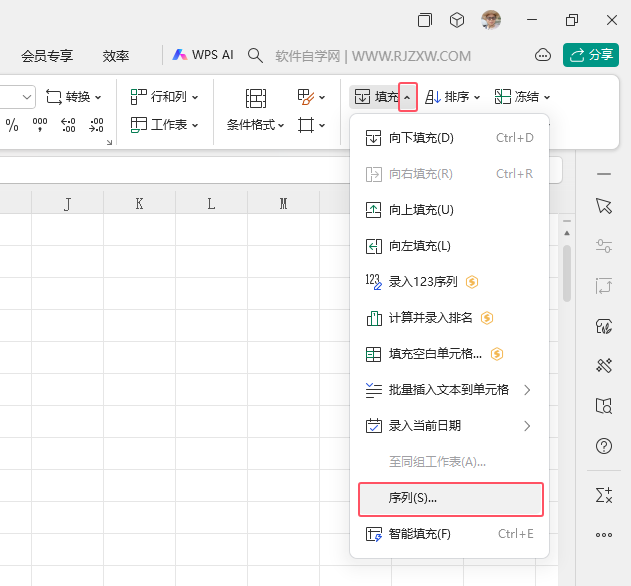Select 向左填充(L) fill left
The height and width of the screenshot is (586, 631).
point(450,246)
